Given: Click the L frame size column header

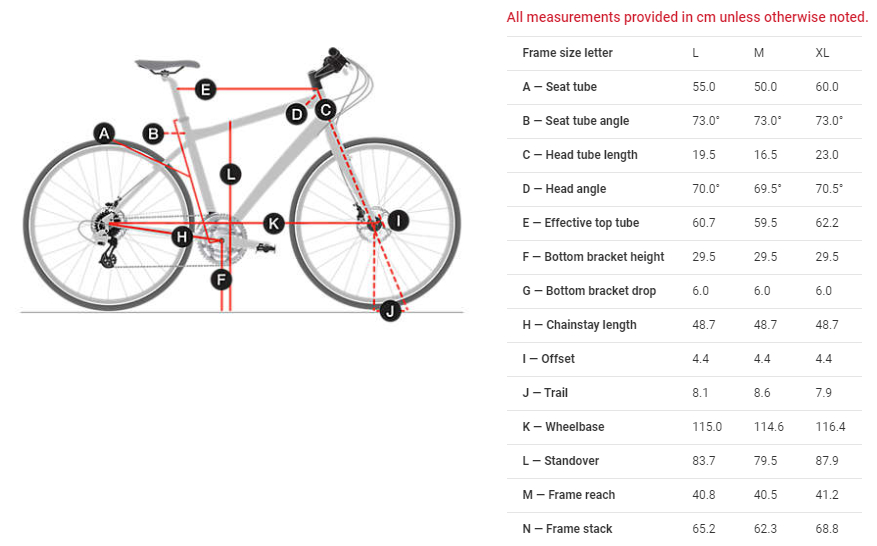Looking at the screenshot, I should (x=696, y=53).
